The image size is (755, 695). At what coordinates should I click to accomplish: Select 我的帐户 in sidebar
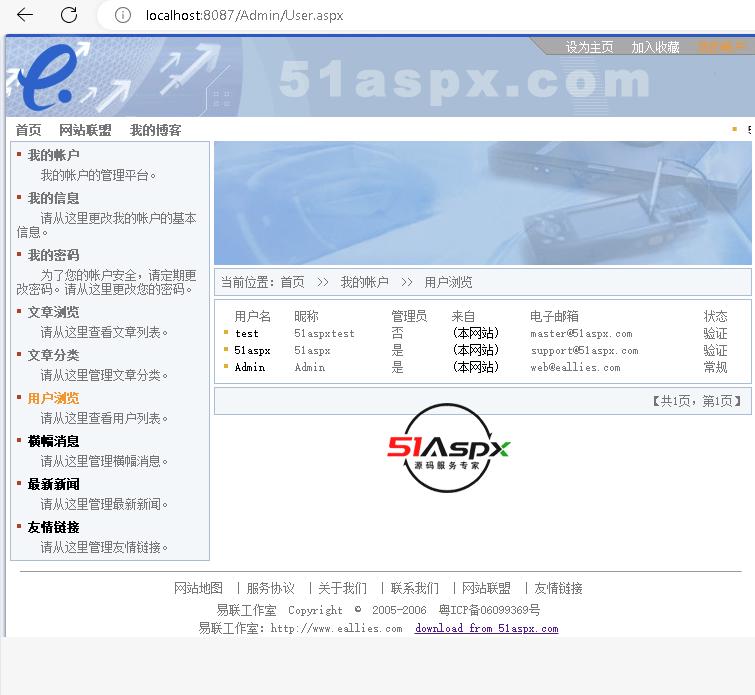tap(53, 155)
